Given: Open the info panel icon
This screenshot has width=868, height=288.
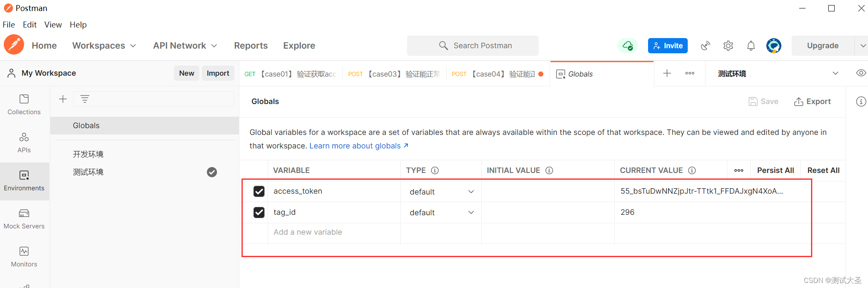Looking at the screenshot, I should click(x=861, y=101).
